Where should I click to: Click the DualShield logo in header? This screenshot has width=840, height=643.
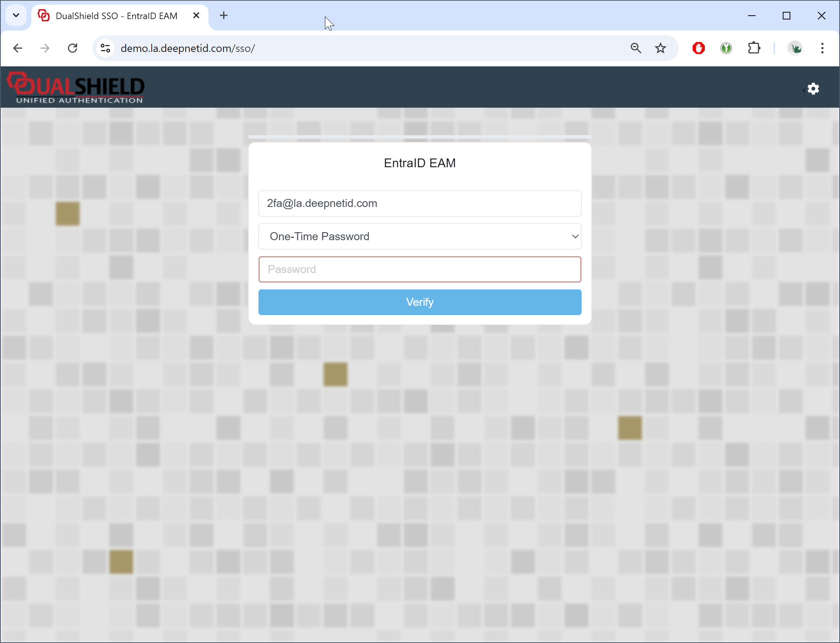click(75, 88)
